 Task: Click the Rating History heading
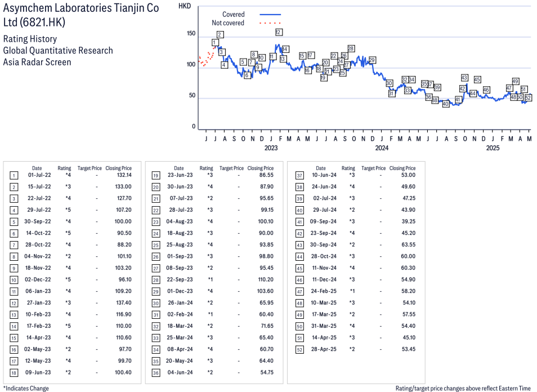point(30,39)
